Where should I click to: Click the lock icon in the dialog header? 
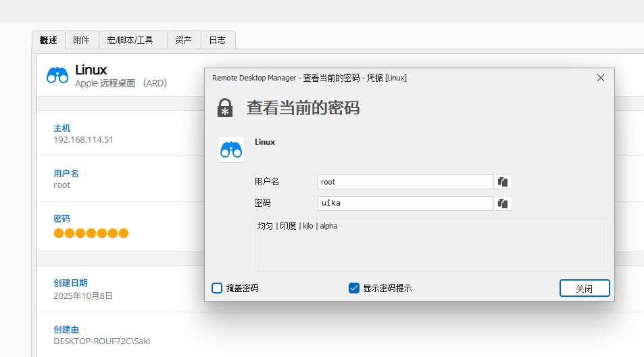pos(224,108)
